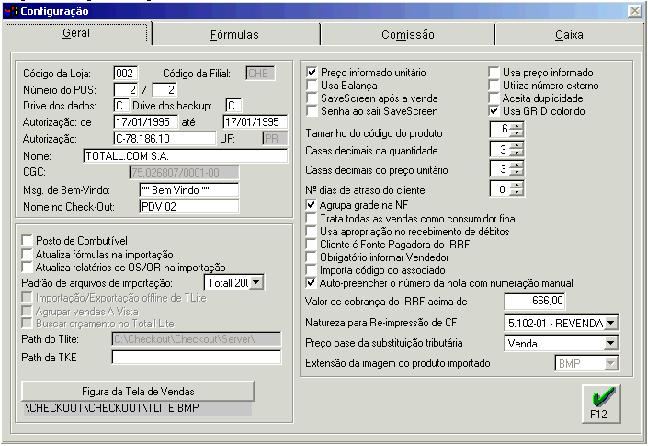This screenshot has width=648, height=446.
Task: Click the Código da Loja field
Action: [x=125, y=73]
